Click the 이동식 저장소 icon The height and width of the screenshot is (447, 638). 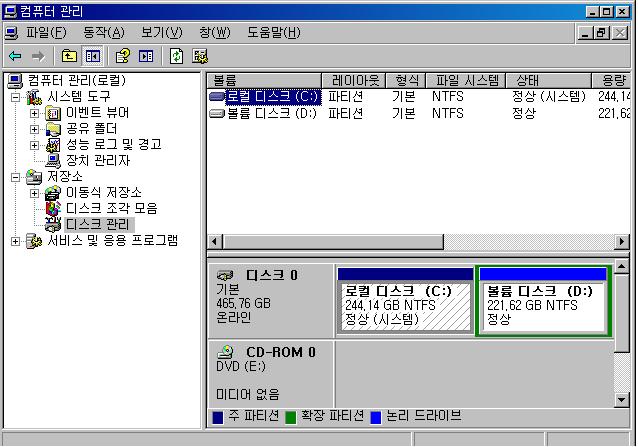click(53, 193)
